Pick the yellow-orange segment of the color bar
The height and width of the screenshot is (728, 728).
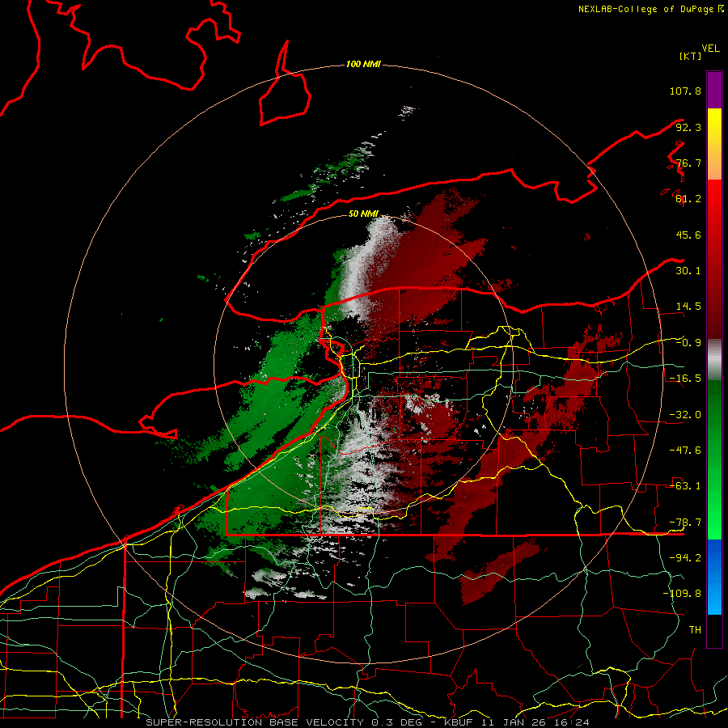(x=714, y=144)
